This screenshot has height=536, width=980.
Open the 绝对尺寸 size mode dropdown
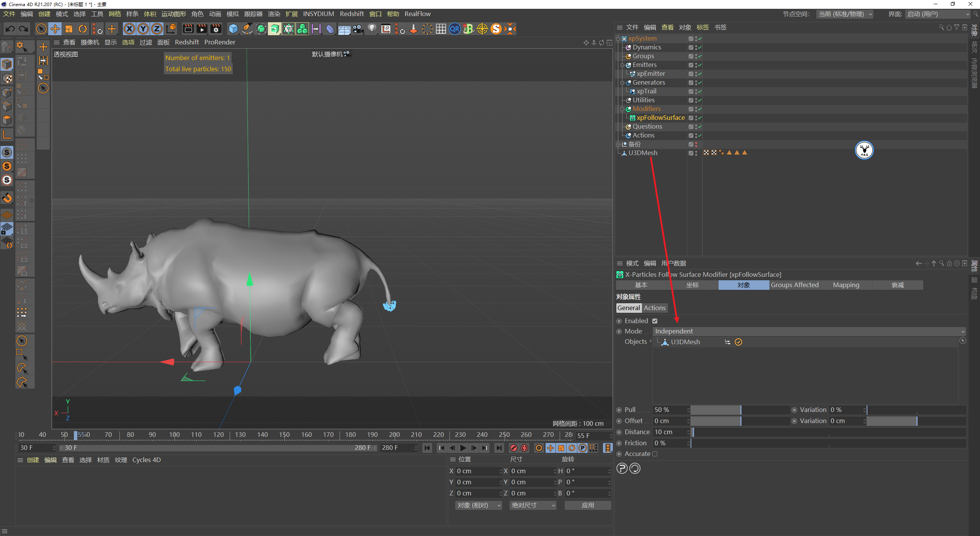pos(532,505)
